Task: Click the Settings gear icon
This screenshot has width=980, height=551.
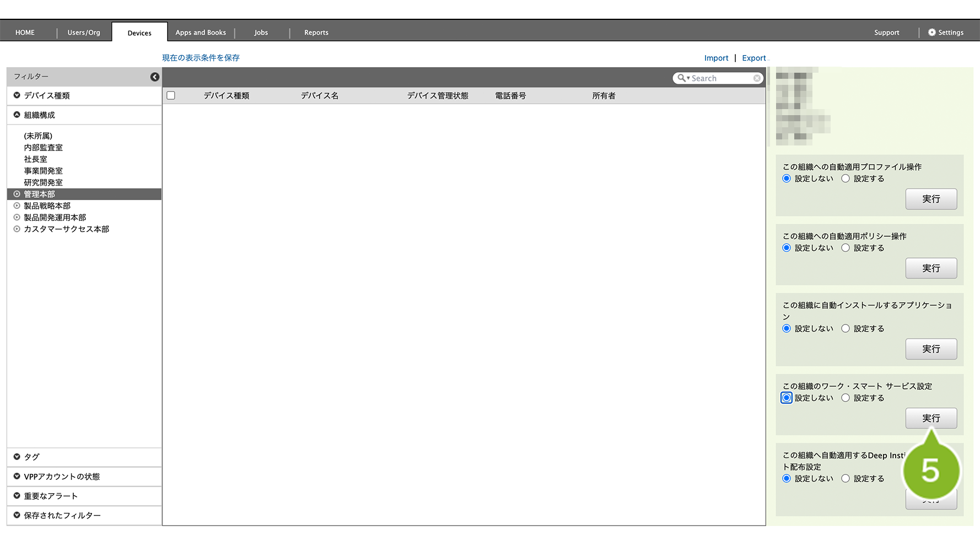Action: pyautogui.click(x=931, y=33)
